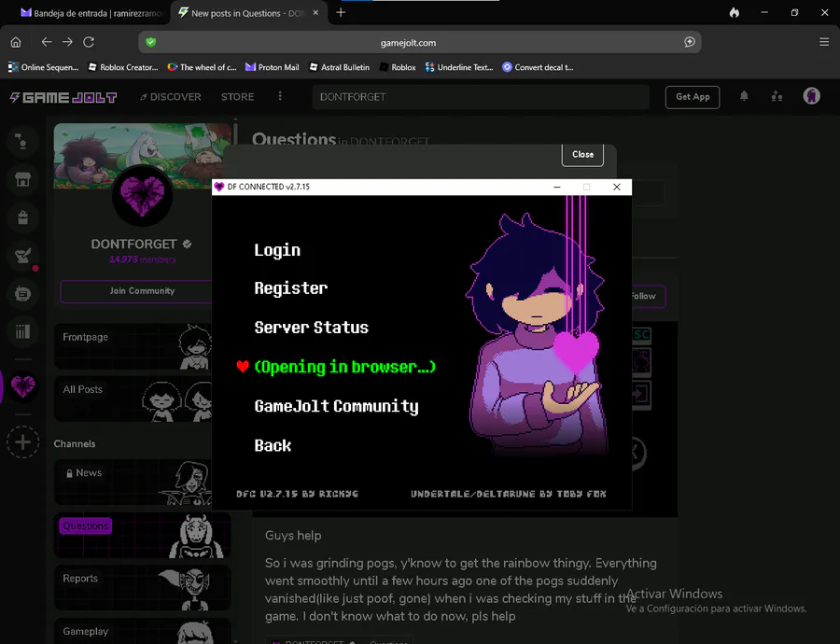840x644 pixels.
Task: Open the browser hamburger menu
Action: coord(824,42)
